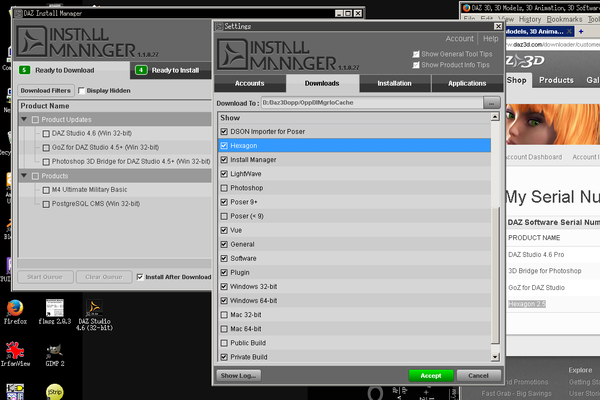Click the Download To path field
This screenshot has height=400, width=600.
pos(372,103)
